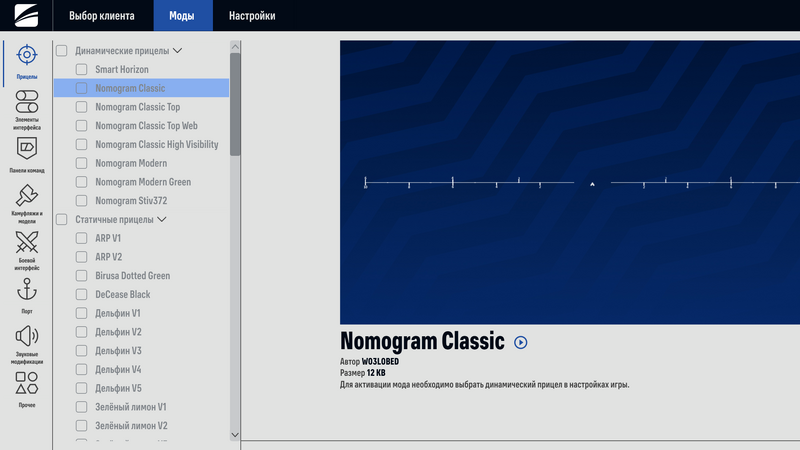
Task: Select the Порт anchor icon
Action: [27, 292]
